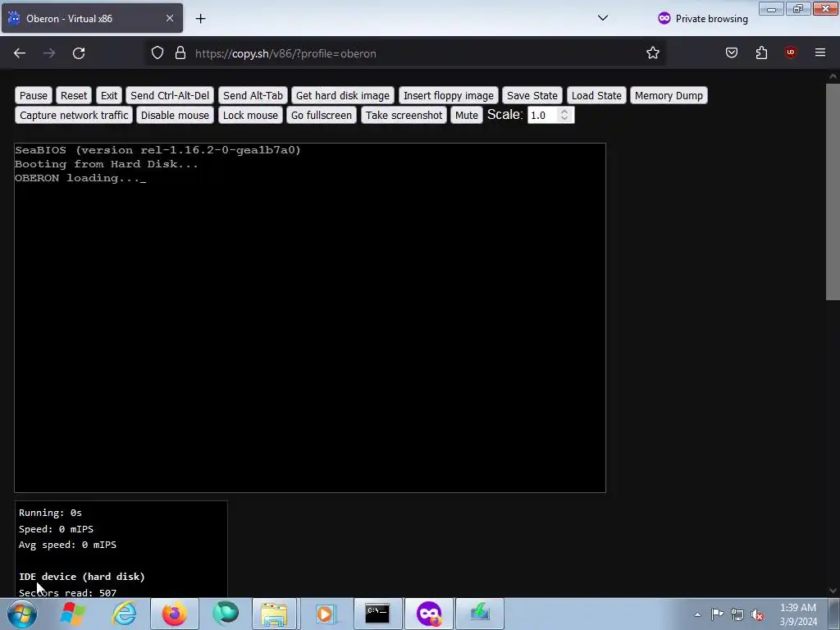Start Capture network traffic
840x630 pixels.
[74, 115]
